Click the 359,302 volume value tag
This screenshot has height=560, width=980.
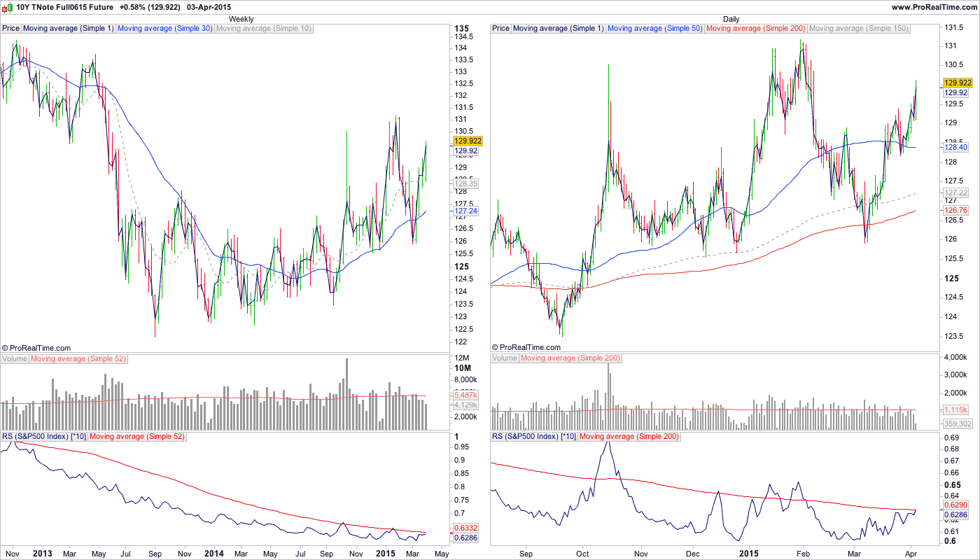pos(958,423)
